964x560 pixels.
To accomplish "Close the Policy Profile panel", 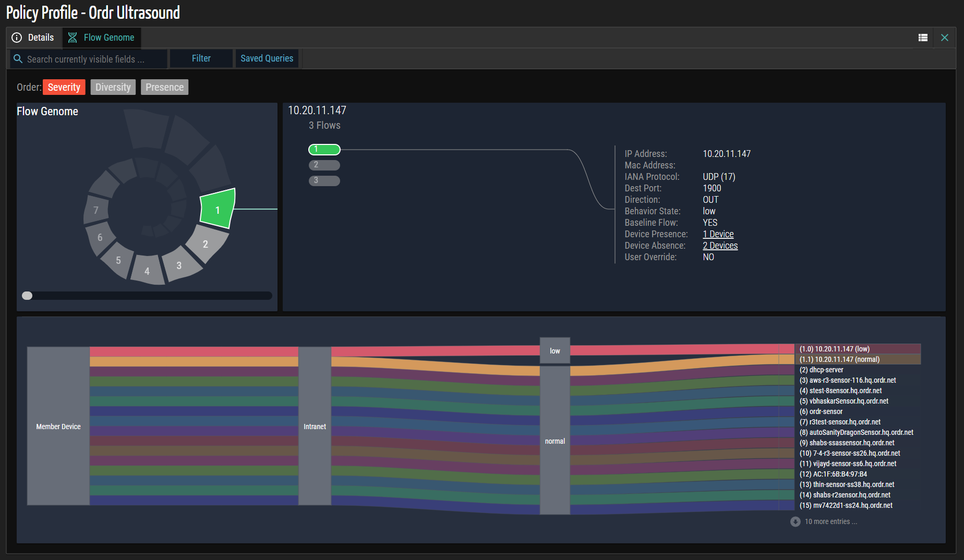I will coord(944,38).
